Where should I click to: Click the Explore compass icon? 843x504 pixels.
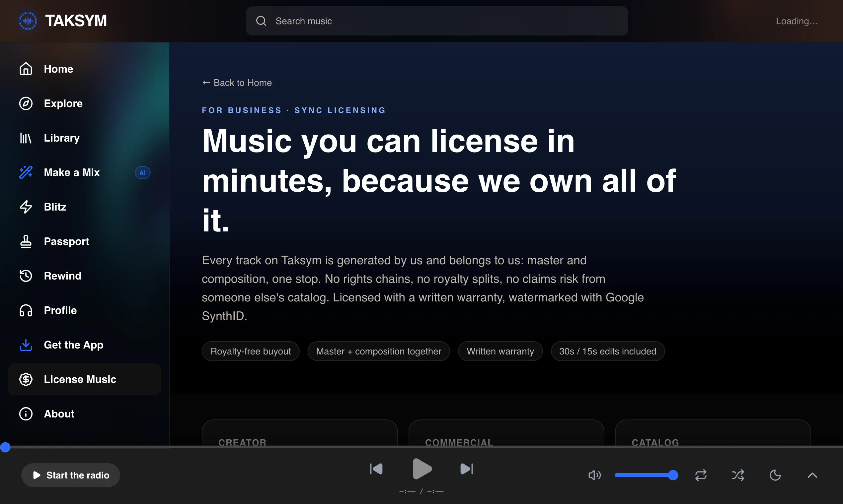(26, 103)
